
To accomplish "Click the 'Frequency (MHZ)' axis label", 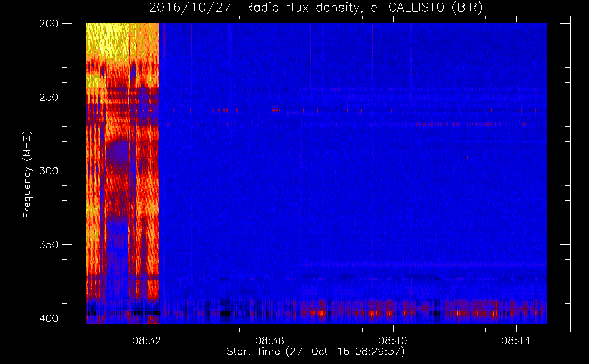I will [27, 174].
